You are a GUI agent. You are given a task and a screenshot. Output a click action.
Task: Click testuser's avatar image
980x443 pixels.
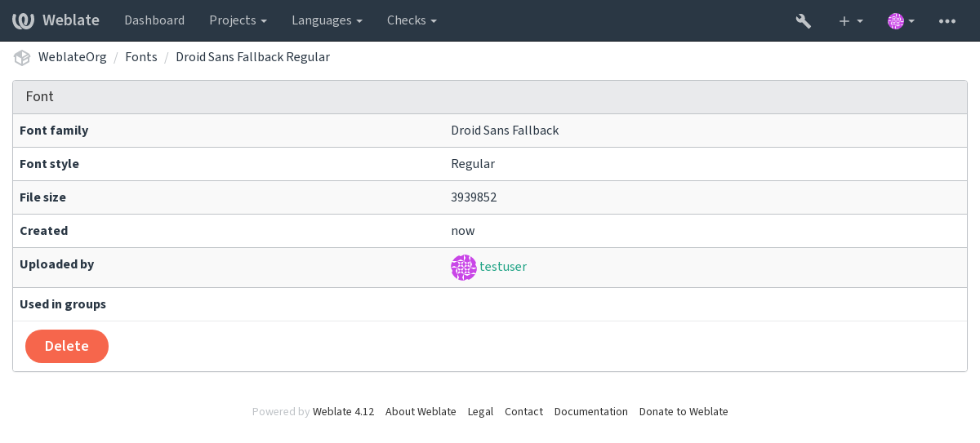tap(464, 268)
